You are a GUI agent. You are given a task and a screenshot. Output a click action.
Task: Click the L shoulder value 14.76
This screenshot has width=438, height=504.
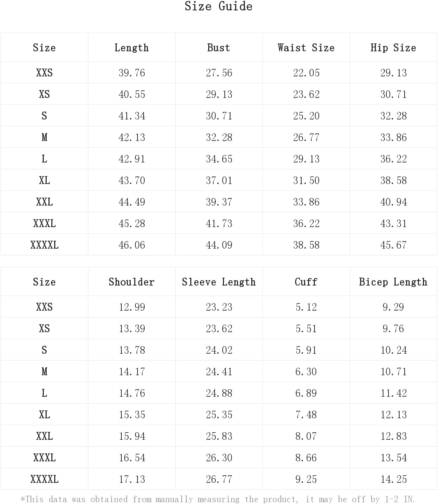pos(132,393)
